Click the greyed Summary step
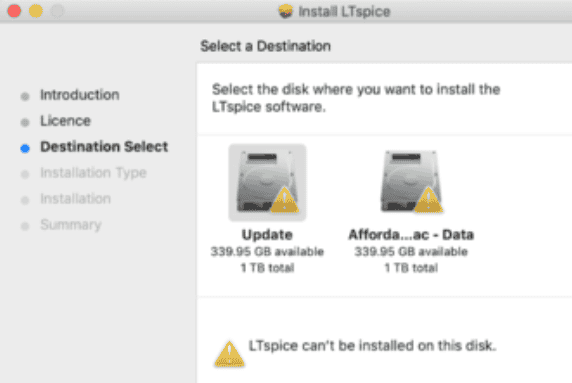Screen dimensions: 572x383 [x=71, y=225]
